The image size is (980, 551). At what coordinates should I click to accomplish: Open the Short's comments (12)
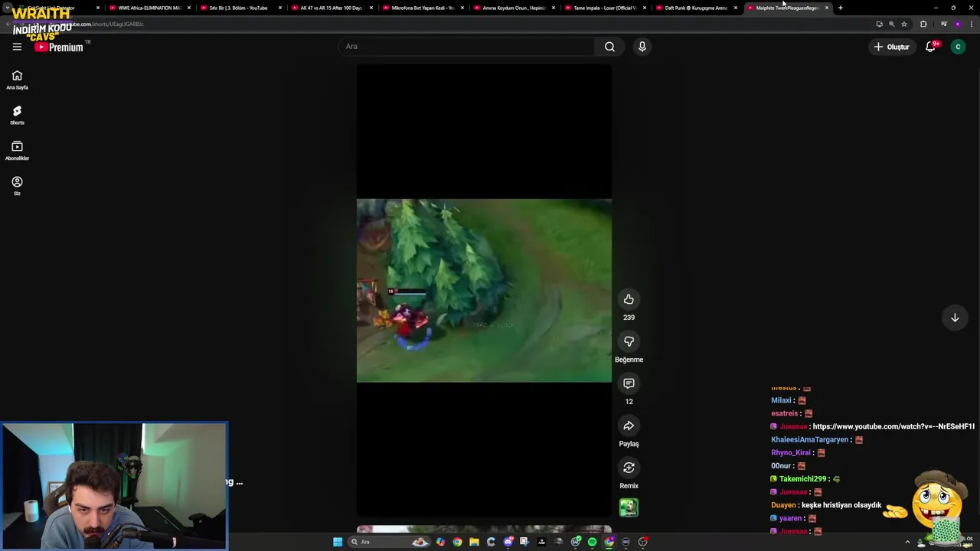tap(629, 383)
